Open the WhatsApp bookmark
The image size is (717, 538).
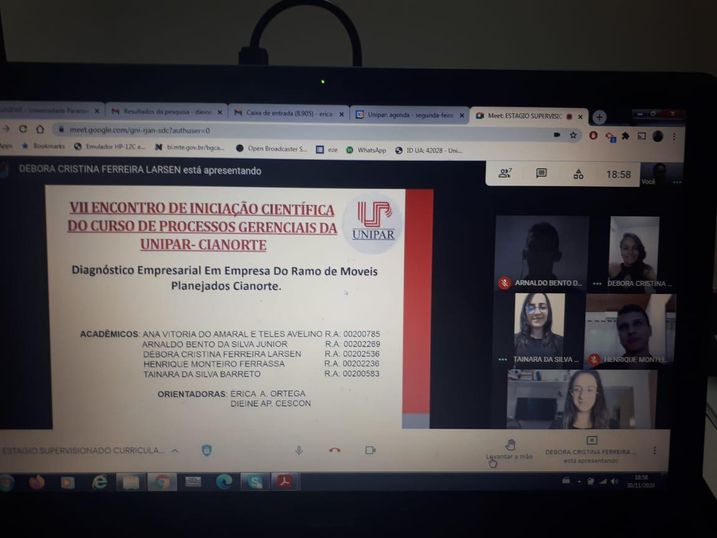pyautogui.click(x=366, y=149)
